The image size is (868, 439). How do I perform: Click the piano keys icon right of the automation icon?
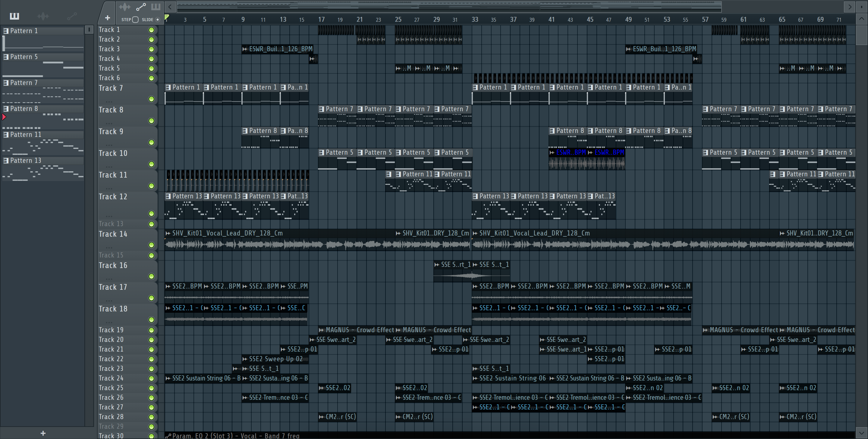[156, 7]
